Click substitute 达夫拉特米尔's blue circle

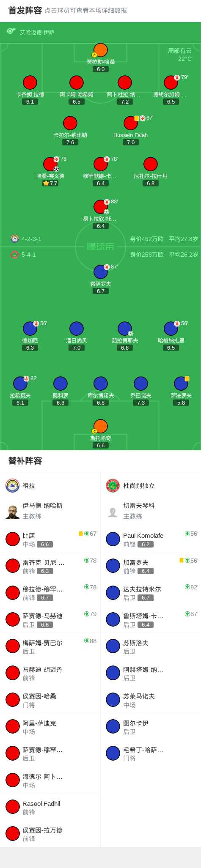point(113,593)
